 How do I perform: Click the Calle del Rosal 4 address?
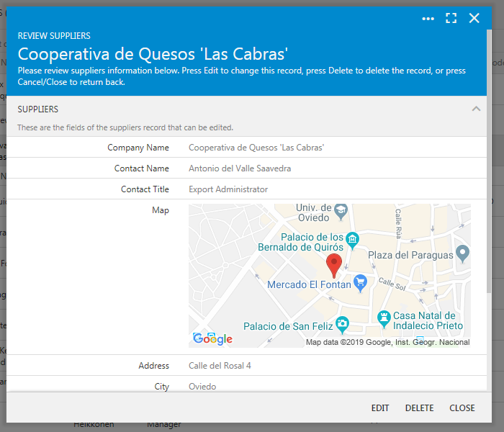[220, 366]
